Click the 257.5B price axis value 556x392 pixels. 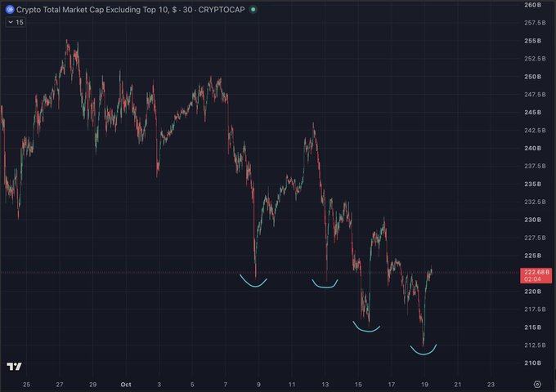coord(535,23)
